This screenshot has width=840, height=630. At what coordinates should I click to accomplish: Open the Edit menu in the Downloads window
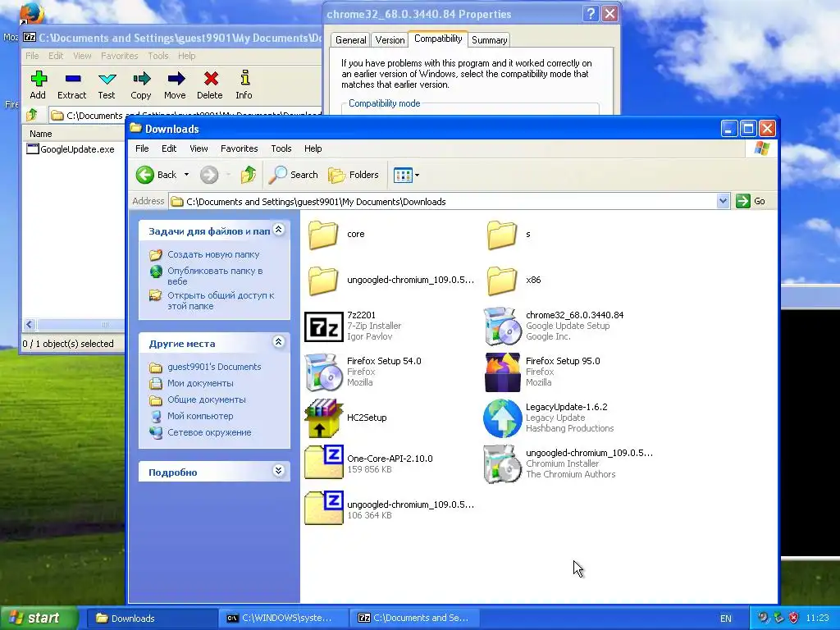coord(169,148)
